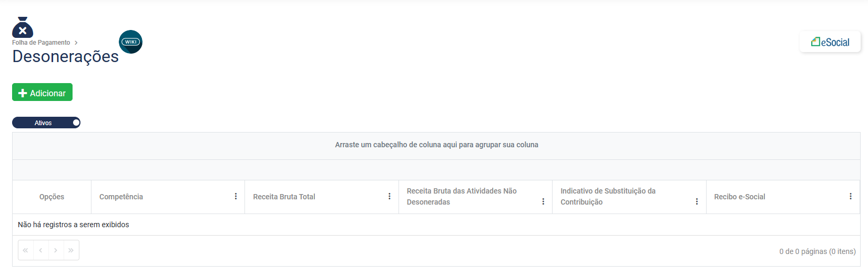
Task: Go to next page arrow
Action: point(56,250)
